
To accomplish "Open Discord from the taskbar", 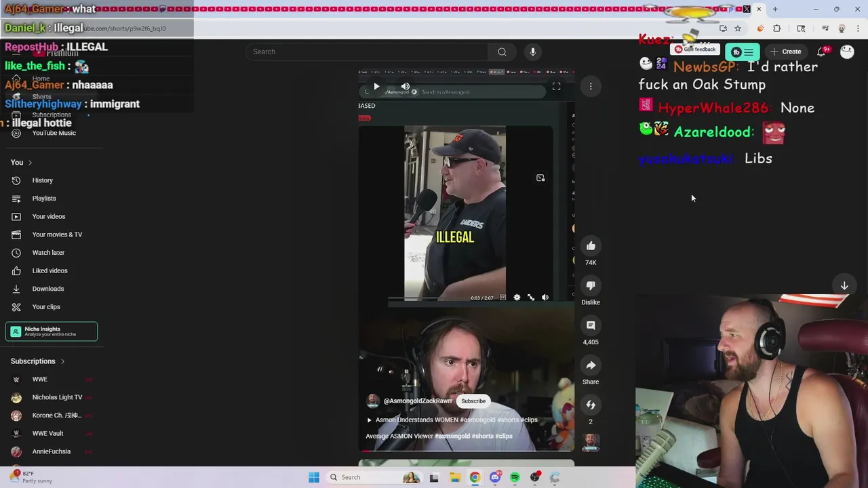I will coord(495,477).
